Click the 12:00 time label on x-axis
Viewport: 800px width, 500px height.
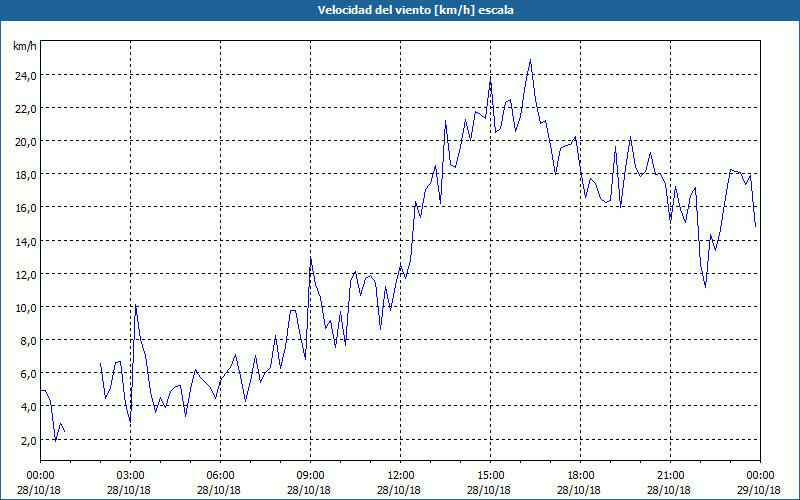pyautogui.click(x=401, y=476)
